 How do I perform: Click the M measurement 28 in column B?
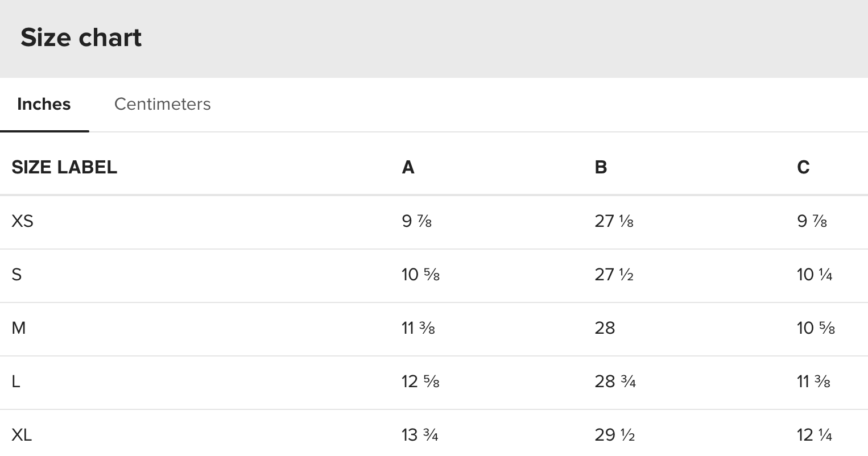(605, 328)
